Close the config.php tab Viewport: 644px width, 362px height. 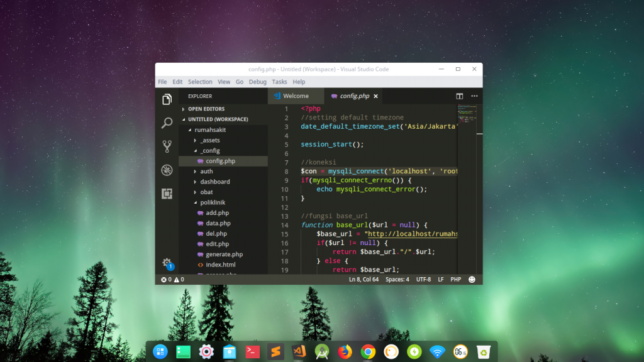376,96
